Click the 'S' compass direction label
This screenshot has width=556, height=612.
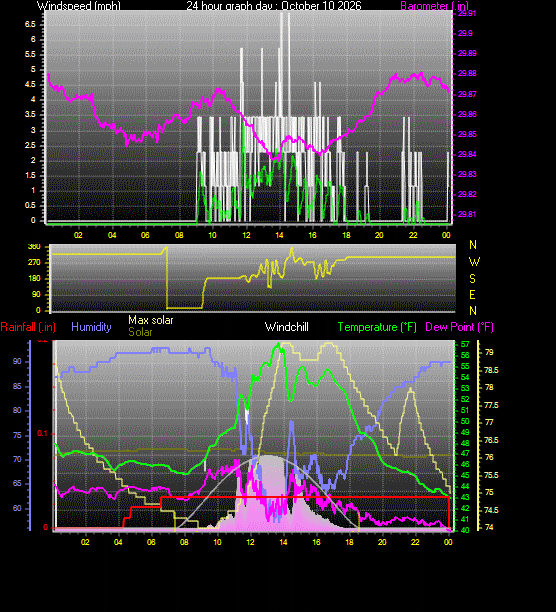tap(473, 279)
